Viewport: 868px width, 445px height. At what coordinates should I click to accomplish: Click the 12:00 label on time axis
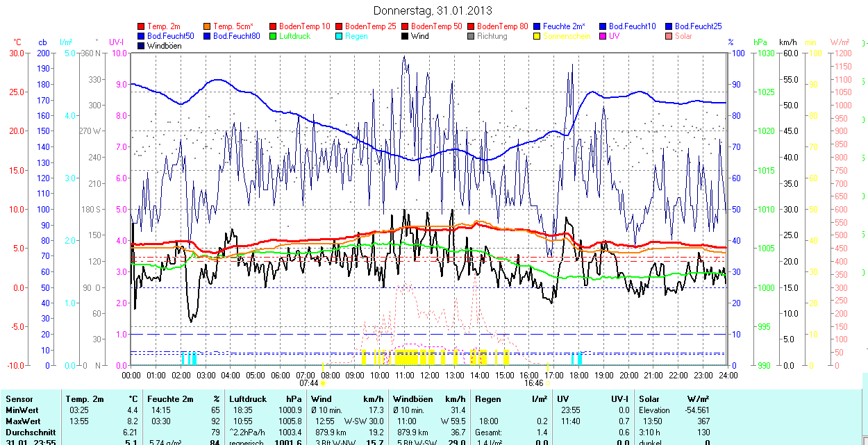pos(430,375)
